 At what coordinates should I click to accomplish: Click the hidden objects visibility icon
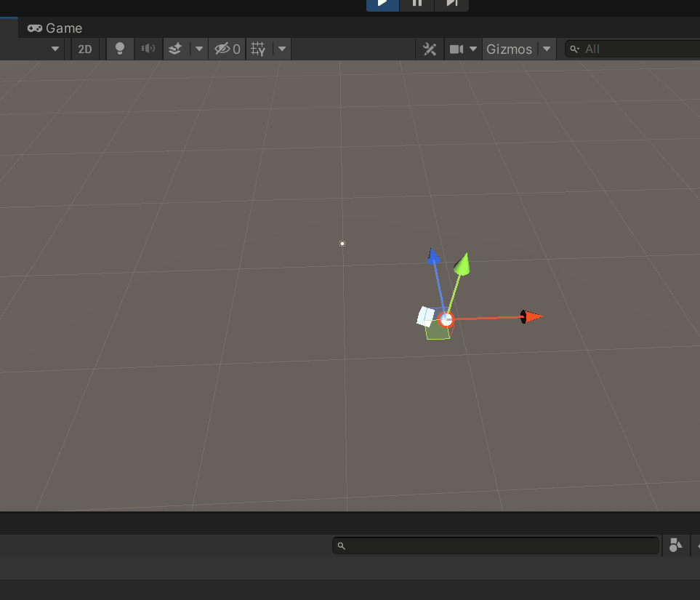tap(222, 49)
